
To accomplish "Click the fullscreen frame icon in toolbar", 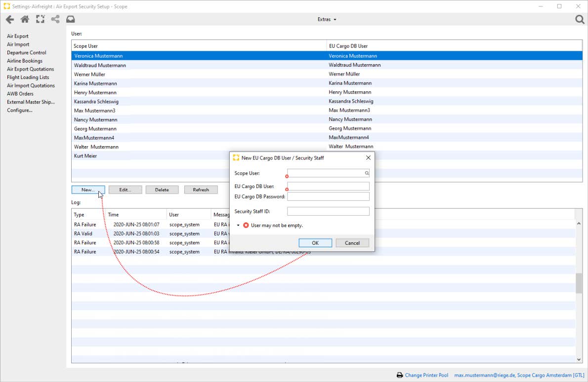I will 40,20.
